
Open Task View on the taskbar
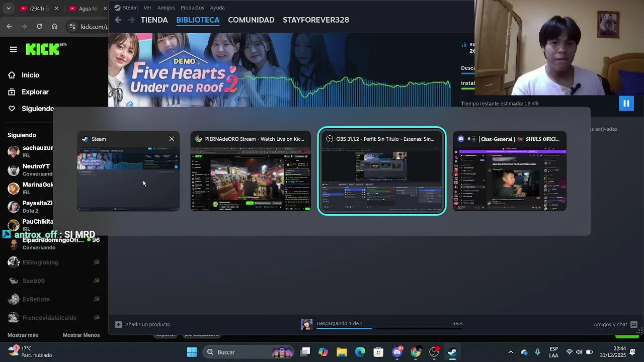[x=305, y=352]
